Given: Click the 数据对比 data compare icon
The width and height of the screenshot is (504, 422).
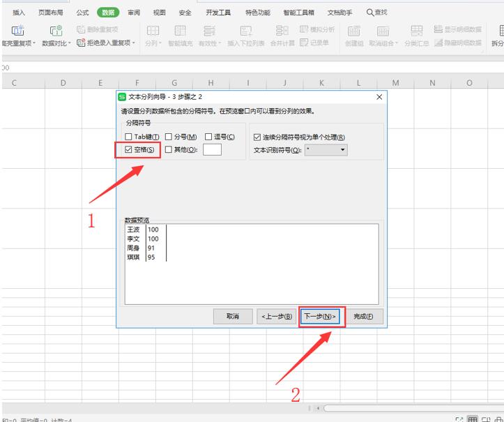Looking at the screenshot, I should [x=56, y=30].
